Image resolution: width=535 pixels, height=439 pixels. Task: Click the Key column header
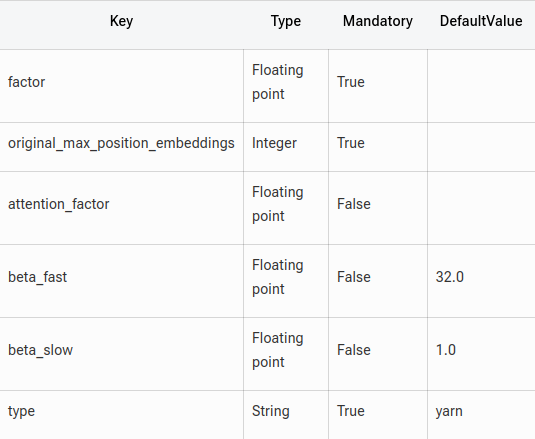pyautogui.click(x=121, y=21)
